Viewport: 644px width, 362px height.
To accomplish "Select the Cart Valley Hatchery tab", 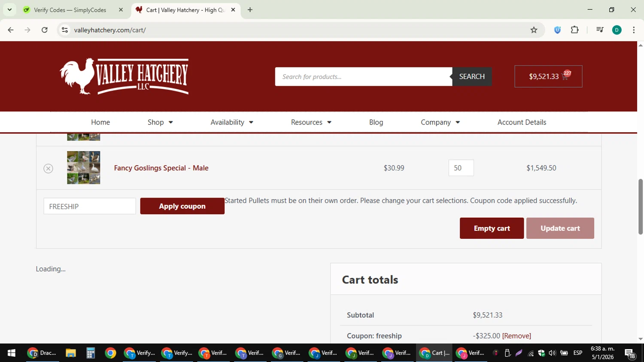I will tap(185, 10).
